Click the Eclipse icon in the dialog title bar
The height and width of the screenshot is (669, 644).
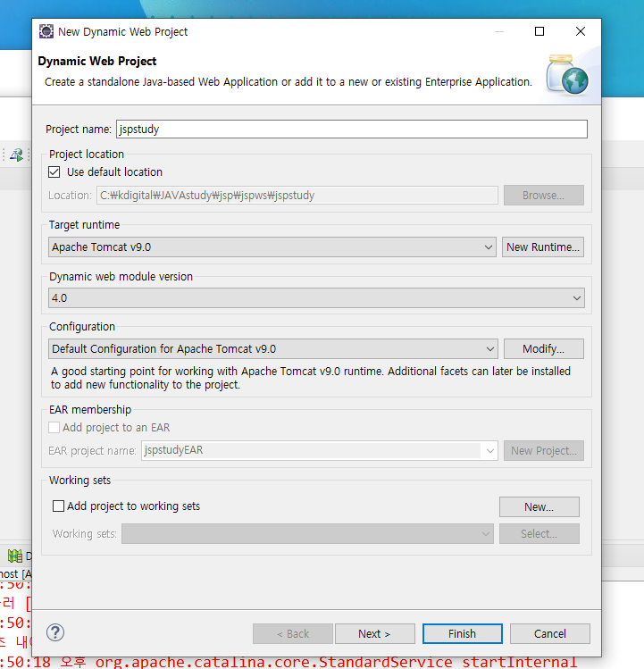point(46,31)
